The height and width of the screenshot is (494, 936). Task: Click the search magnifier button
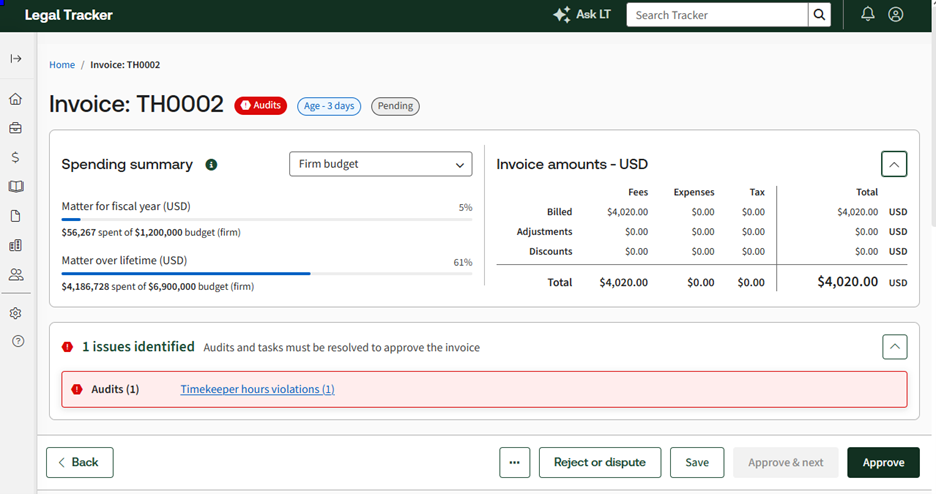819,15
